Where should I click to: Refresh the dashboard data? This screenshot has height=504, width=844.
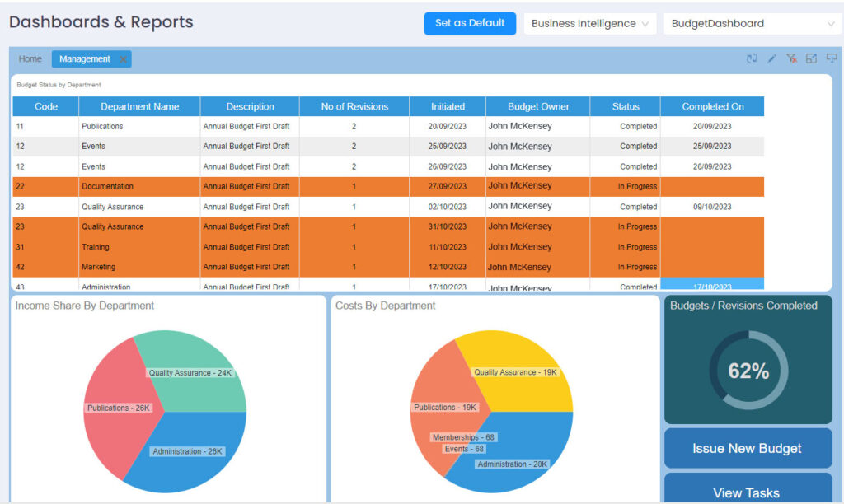pos(753,58)
